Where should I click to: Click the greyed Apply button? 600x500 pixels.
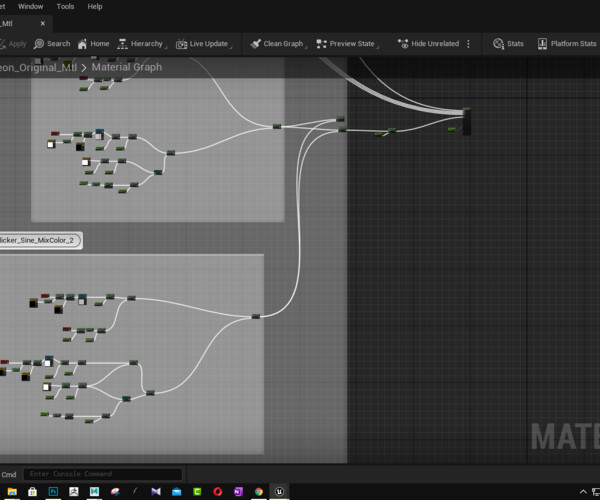click(13, 44)
